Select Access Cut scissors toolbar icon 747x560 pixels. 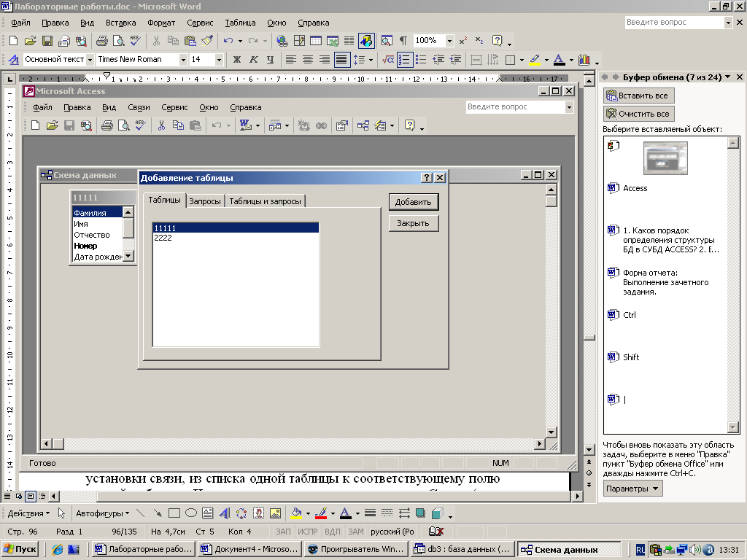[x=161, y=125]
